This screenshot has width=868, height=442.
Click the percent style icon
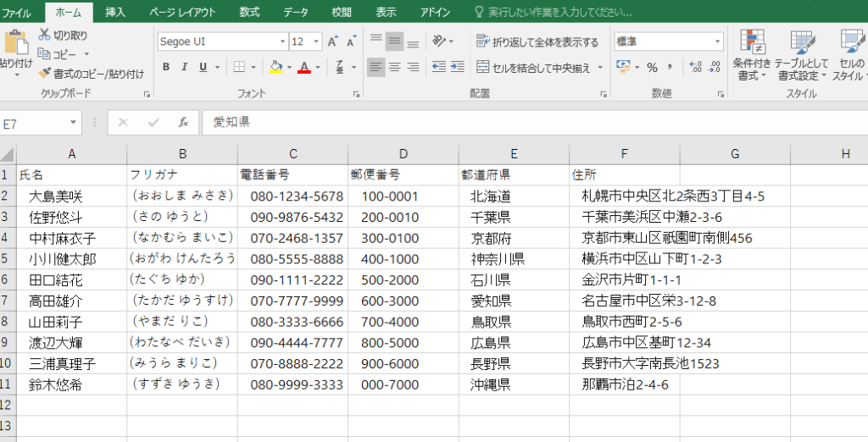coord(652,67)
